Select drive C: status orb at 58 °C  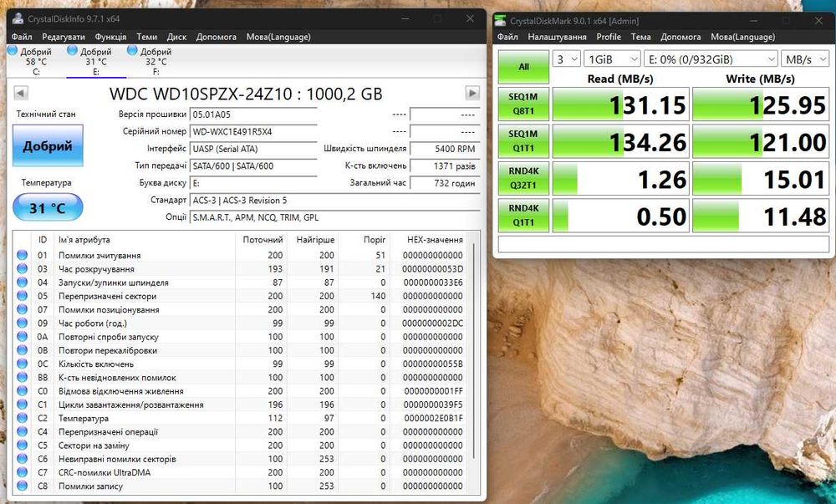coord(13,51)
